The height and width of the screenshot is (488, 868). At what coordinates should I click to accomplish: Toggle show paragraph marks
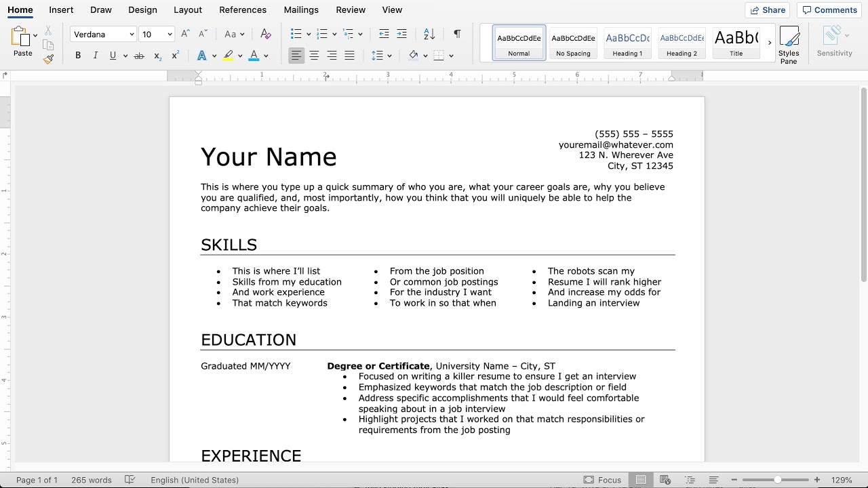[457, 34]
